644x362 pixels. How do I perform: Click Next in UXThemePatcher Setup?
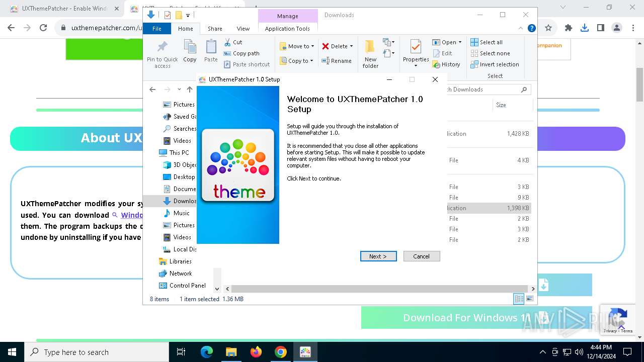(x=378, y=256)
